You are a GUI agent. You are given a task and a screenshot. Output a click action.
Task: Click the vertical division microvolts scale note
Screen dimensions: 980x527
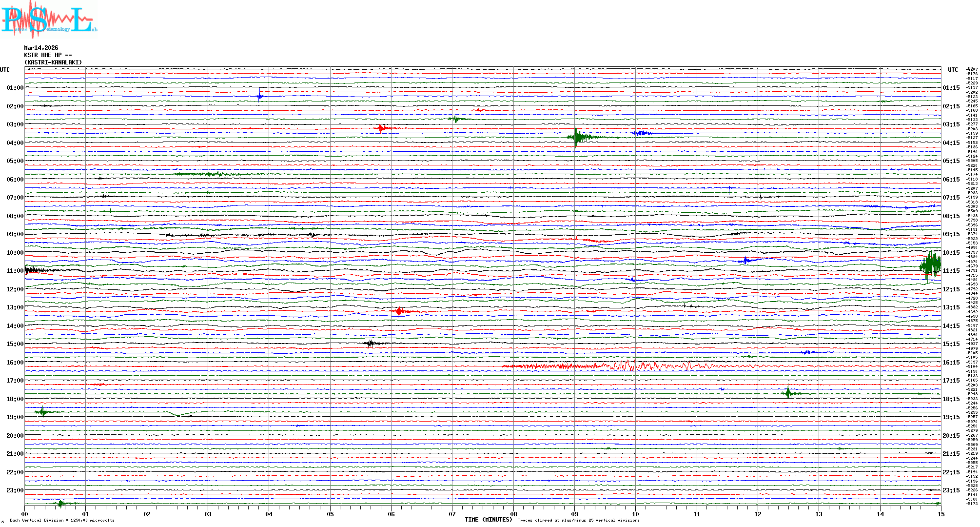[62, 520]
